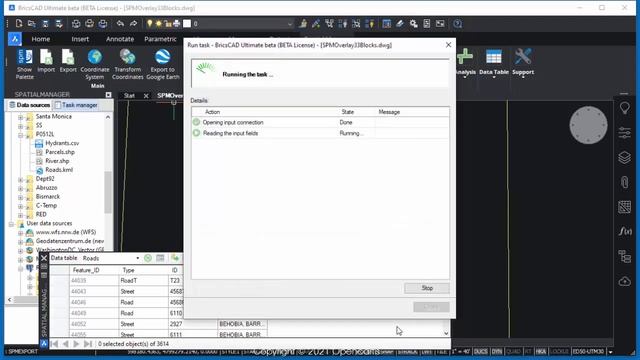Viewport: 640px width, 360px height.
Task: Click the Undo arrow in the toolbar
Action: tap(120, 24)
